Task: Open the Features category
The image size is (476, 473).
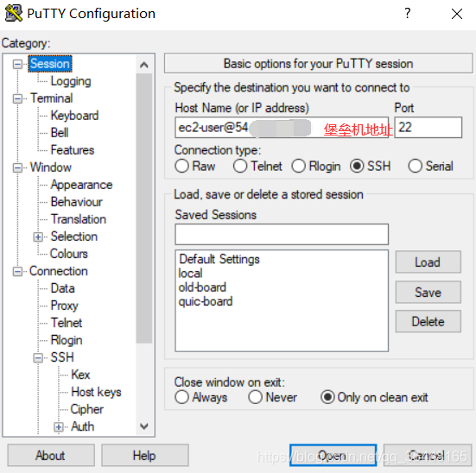Action: tap(73, 150)
